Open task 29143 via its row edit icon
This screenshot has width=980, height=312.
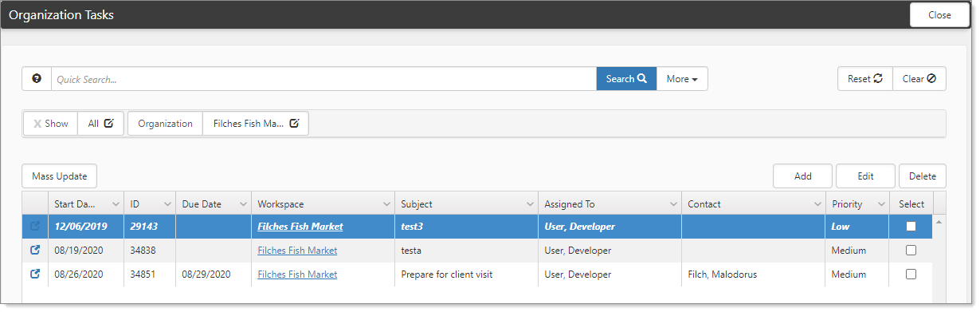(35, 227)
